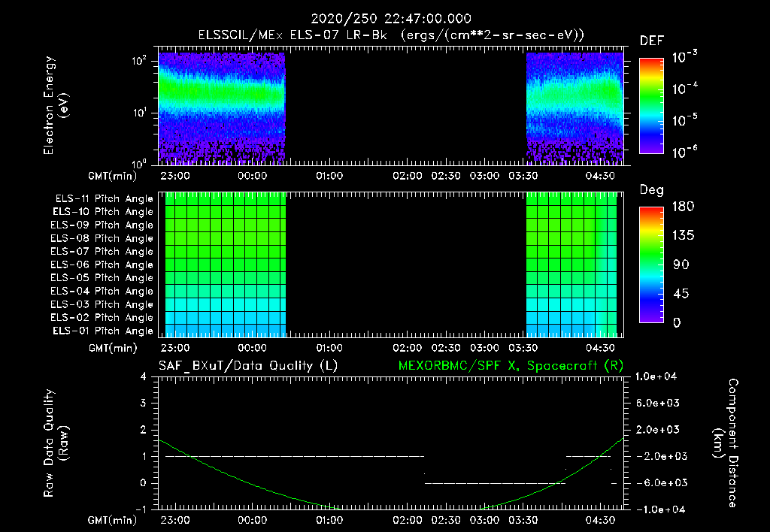Click the DEF color bar legend
The height and width of the screenshot is (532, 770).
tap(652, 106)
